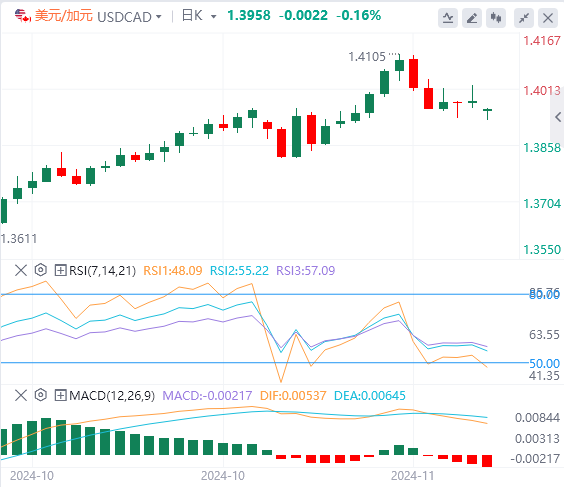
Task: Remove the MACD indicator panel
Action: pyautogui.click(x=21, y=395)
